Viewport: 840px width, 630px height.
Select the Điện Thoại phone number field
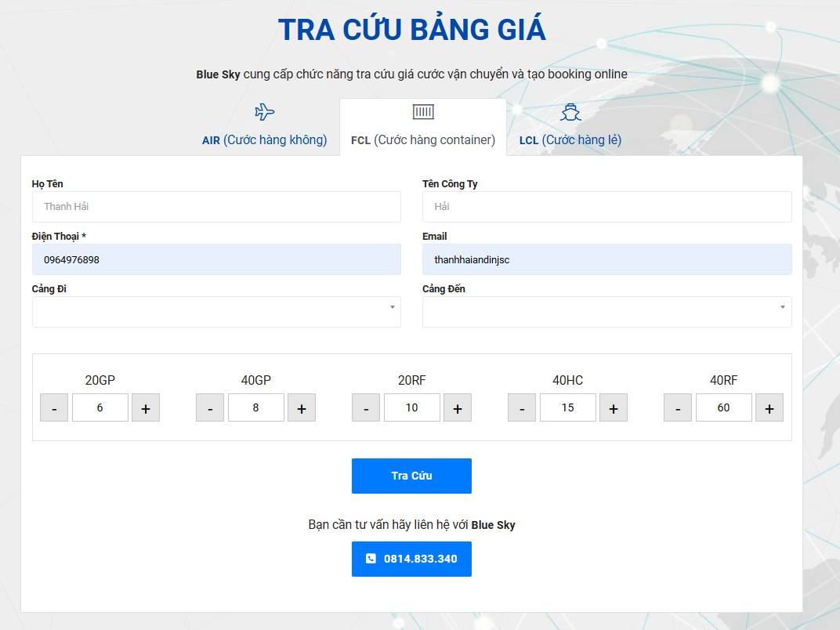coord(216,259)
